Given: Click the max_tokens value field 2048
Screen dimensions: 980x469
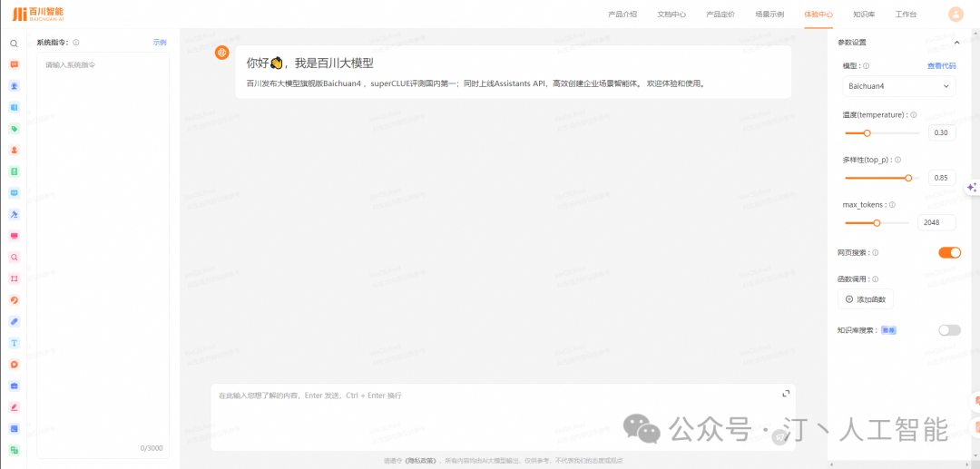Looking at the screenshot, I should 936,222.
